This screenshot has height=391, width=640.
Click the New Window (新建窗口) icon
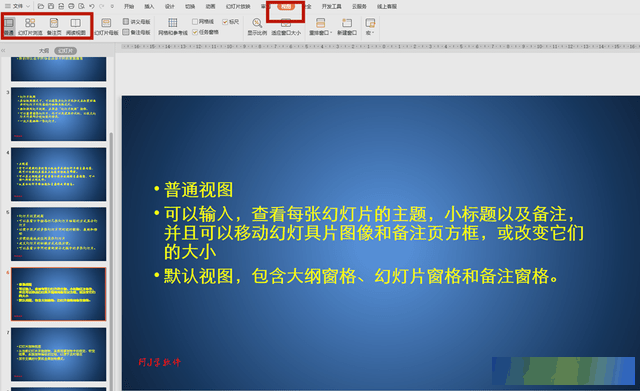[x=347, y=26]
